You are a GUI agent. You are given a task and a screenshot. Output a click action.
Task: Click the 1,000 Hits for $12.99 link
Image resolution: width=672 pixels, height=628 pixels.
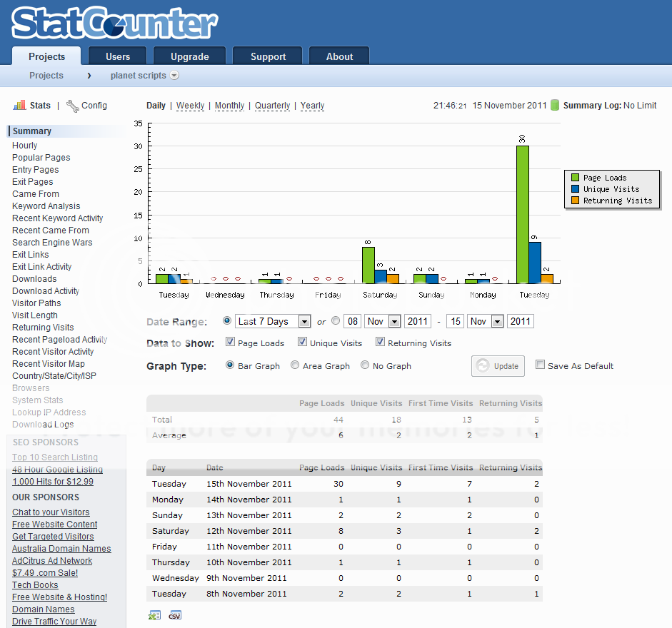(x=53, y=482)
